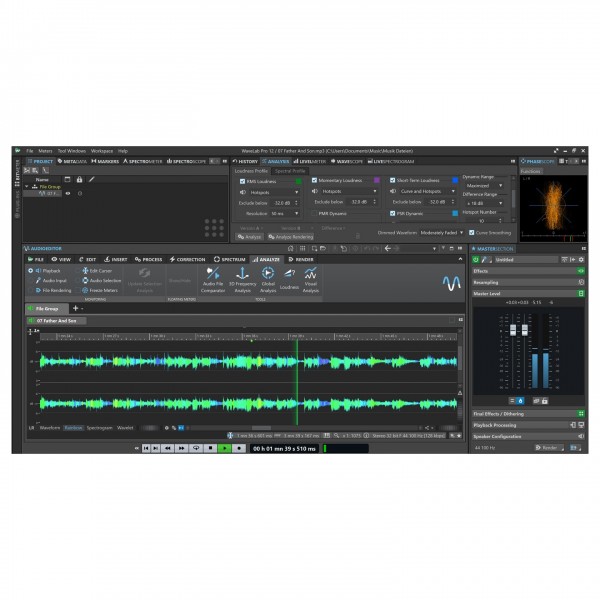Open the Resolution 50 ms dropdown
Screen dimensions: 600x600
(285, 214)
